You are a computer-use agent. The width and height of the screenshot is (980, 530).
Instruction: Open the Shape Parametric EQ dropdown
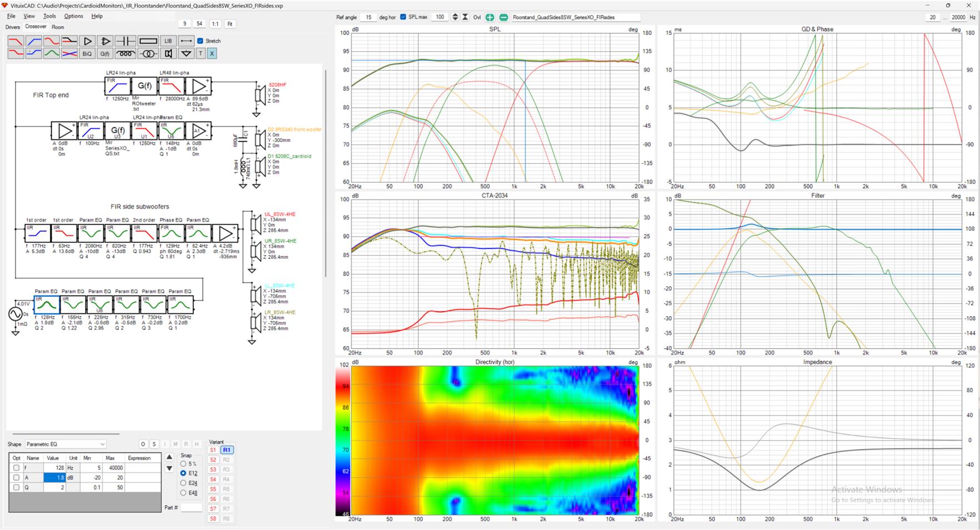(66, 444)
